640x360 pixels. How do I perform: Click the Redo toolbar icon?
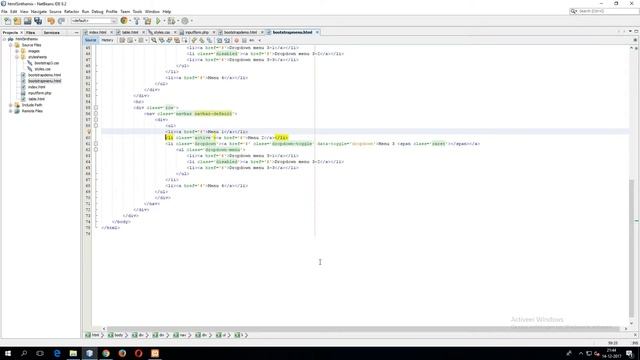(61, 21)
